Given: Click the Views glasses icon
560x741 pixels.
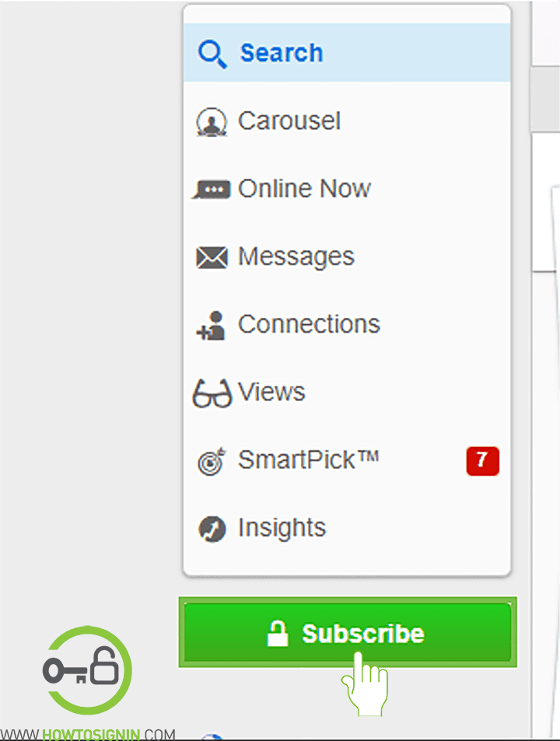Looking at the screenshot, I should (x=212, y=393).
